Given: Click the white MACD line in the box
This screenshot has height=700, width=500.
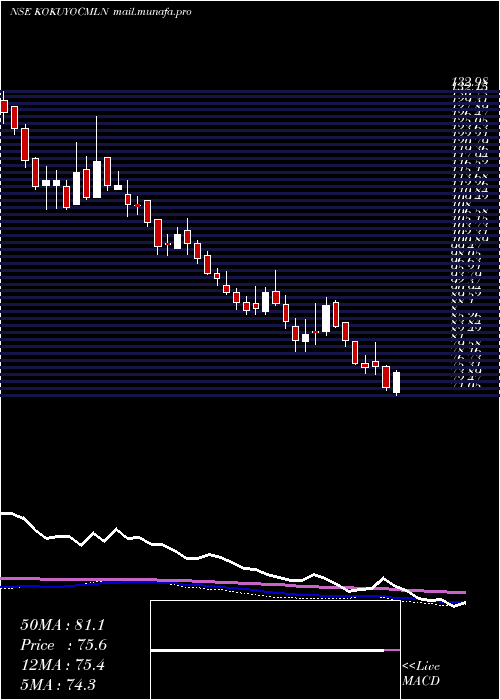Looking at the screenshot, I should tap(267, 650).
